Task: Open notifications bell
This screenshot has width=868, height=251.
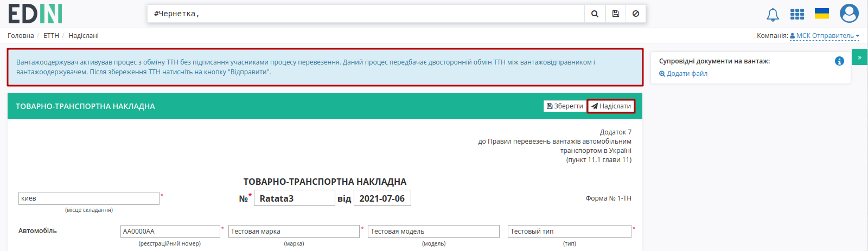Action: (x=773, y=15)
